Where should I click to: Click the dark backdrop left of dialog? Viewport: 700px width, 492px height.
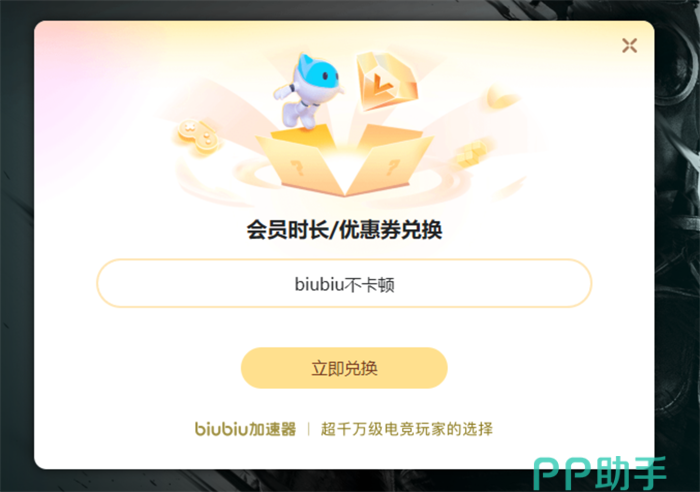click(x=17, y=246)
